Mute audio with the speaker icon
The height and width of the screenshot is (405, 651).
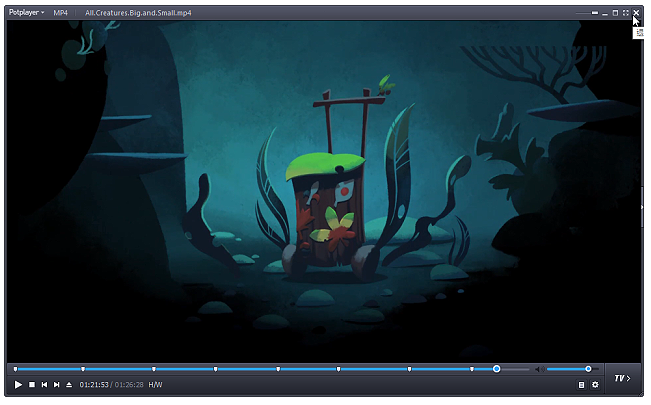540,369
